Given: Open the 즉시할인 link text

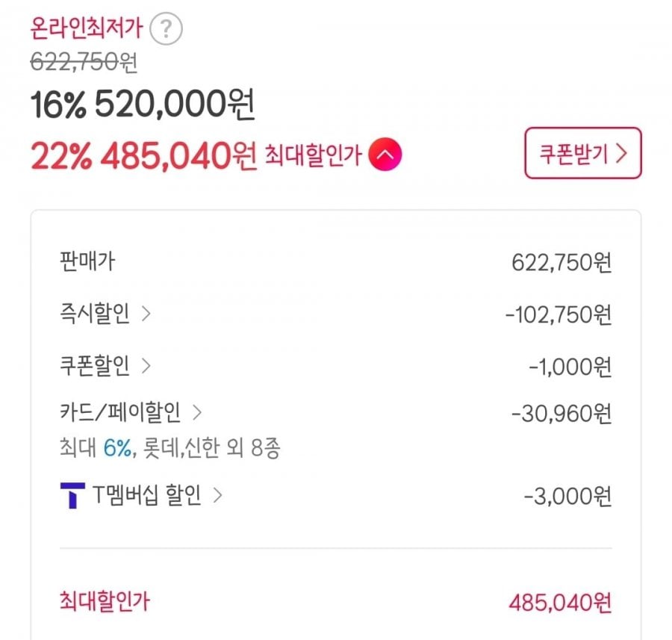Looking at the screenshot, I should 94,314.
